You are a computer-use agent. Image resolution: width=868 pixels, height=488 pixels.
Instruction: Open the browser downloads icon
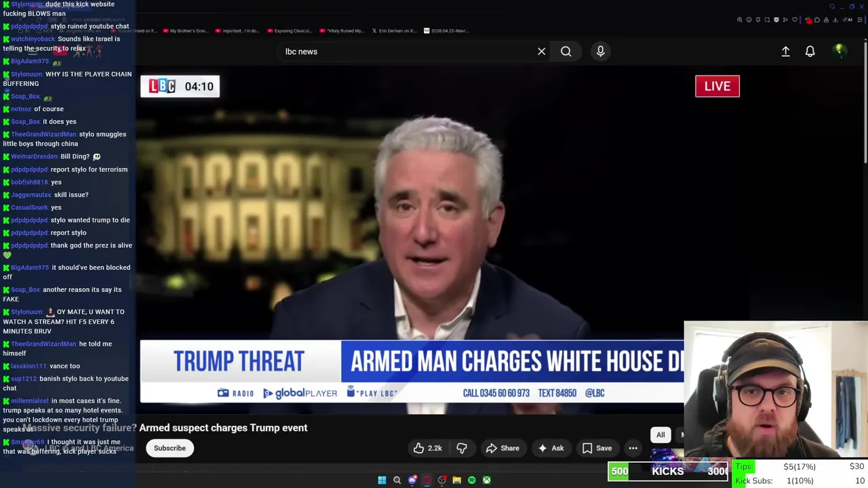(x=835, y=20)
